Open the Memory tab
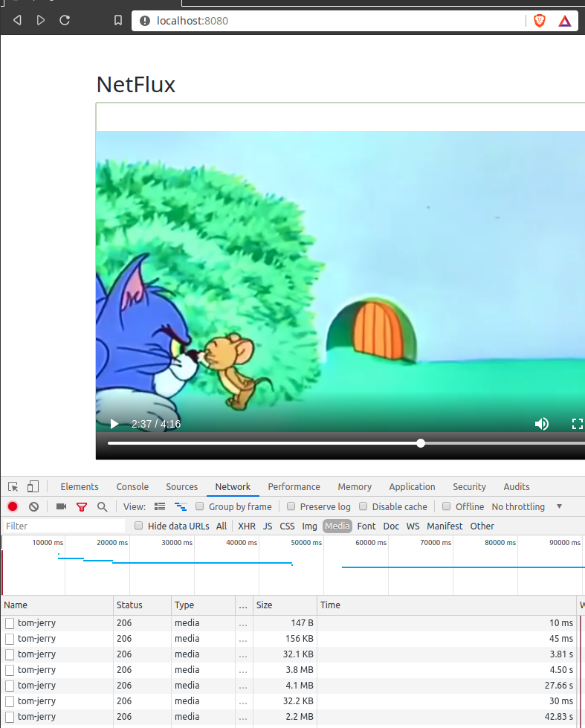585x728 pixels. tap(355, 486)
